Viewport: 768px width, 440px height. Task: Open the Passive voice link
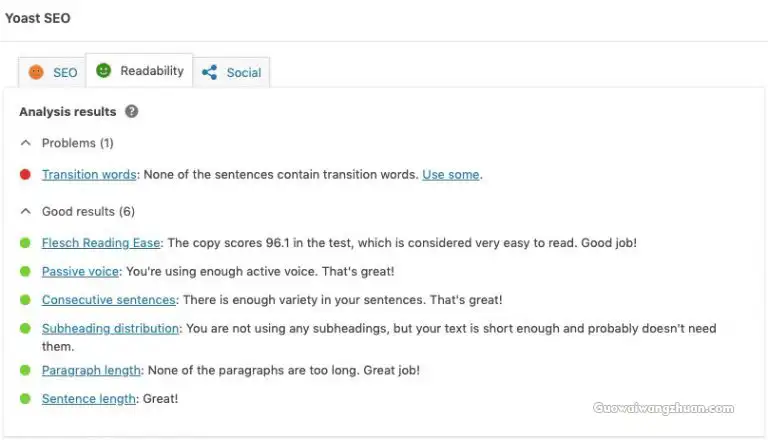(80, 271)
